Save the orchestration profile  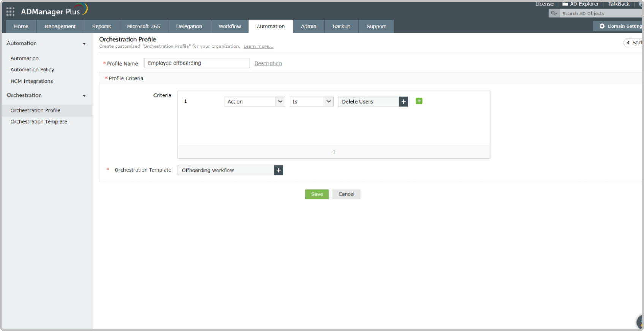pyautogui.click(x=316, y=194)
